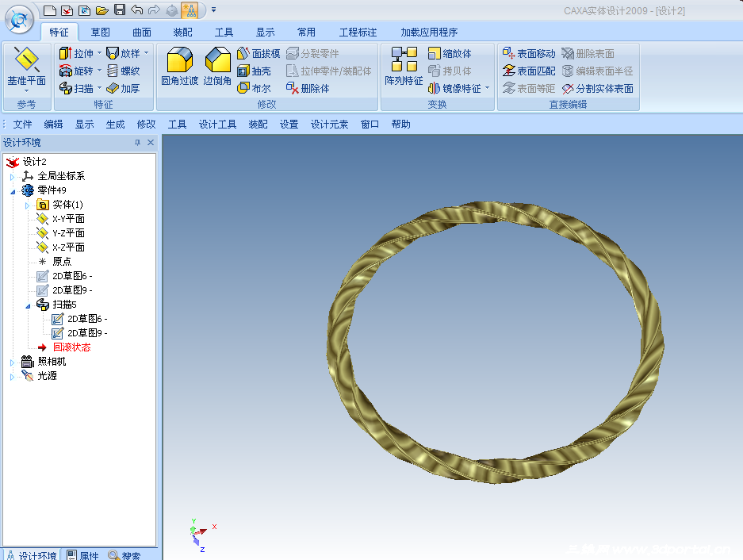Open quick access toolbar customize dropdown
Viewport: 743px width, 560px height.
pyautogui.click(x=214, y=10)
